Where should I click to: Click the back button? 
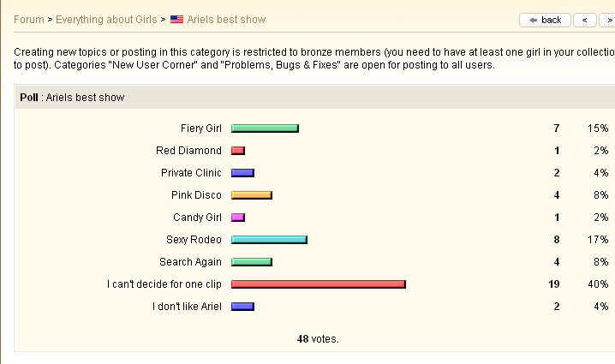point(545,20)
